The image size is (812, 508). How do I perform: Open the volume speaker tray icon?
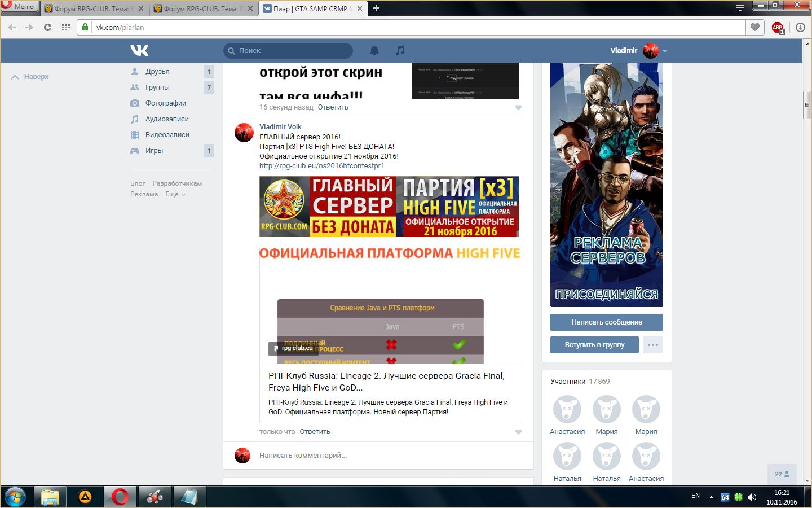752,497
